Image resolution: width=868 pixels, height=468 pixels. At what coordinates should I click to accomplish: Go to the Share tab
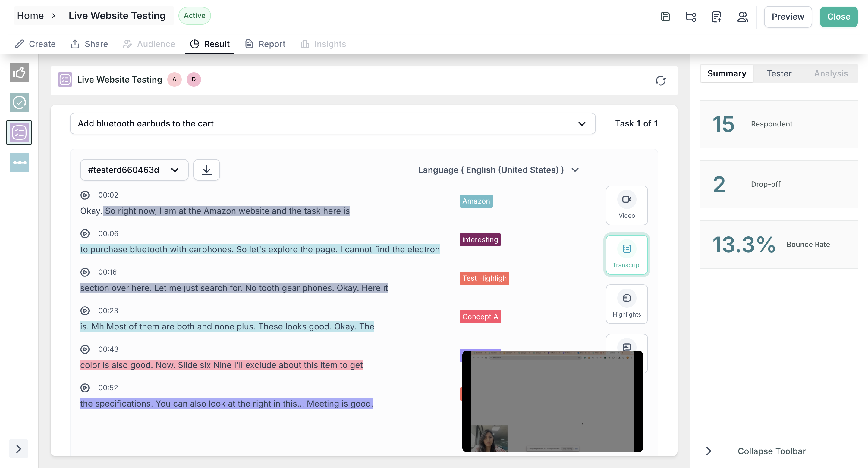point(90,44)
